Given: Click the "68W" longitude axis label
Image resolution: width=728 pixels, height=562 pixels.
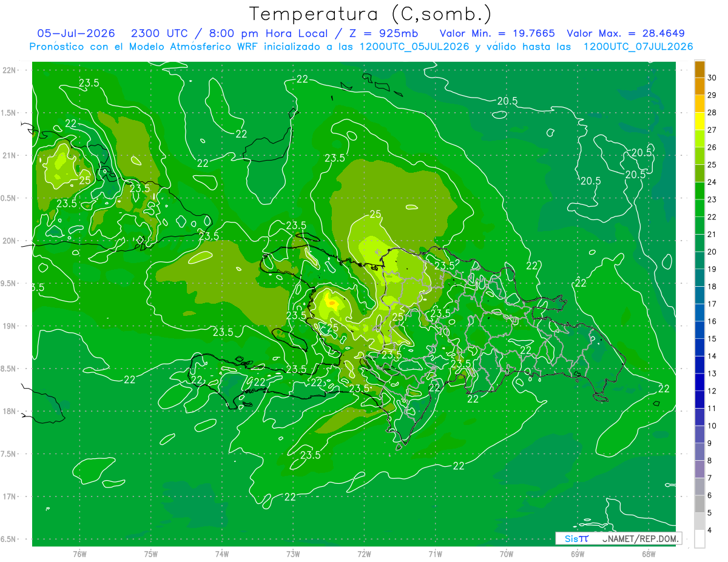Looking at the screenshot, I should [x=649, y=554].
